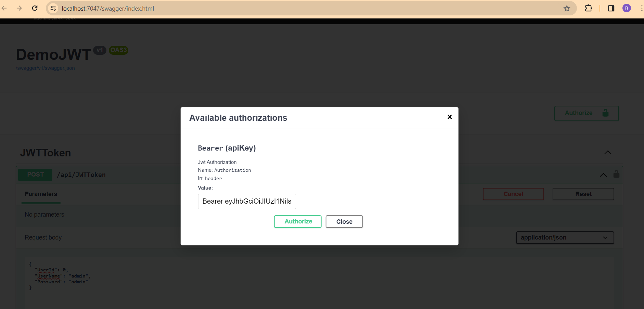Open the application/json content type dropdown
The width and height of the screenshot is (644, 309).
click(565, 237)
